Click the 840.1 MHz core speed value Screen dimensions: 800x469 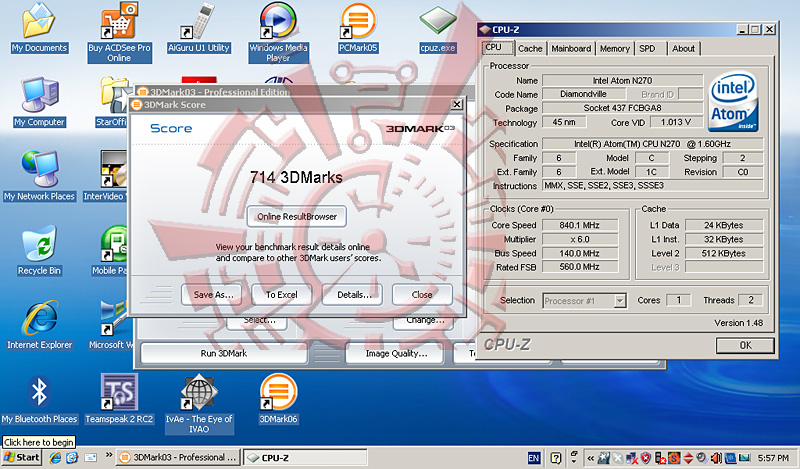pos(580,225)
